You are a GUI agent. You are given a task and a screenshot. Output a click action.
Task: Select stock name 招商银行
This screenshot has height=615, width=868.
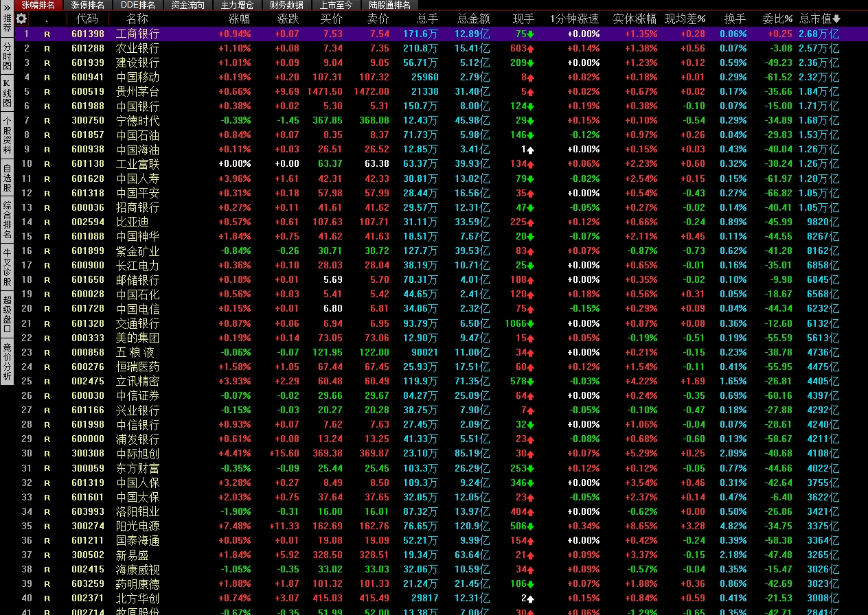click(137, 207)
